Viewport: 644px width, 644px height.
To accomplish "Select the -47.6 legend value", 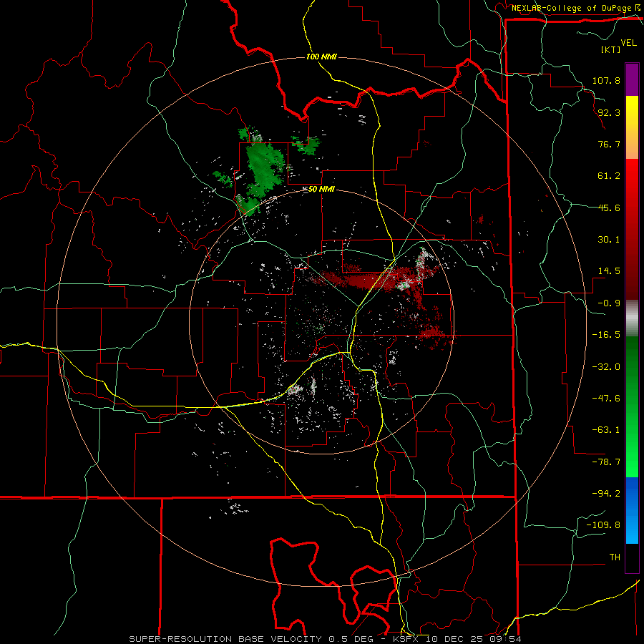I will pyautogui.click(x=606, y=399).
